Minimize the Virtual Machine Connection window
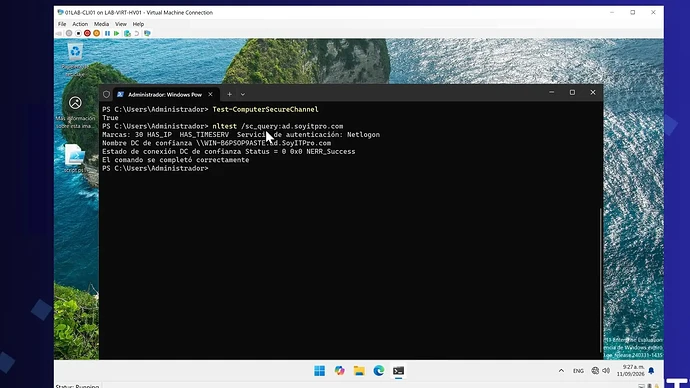Screen dimensions: 690x388 (x=612, y=12)
